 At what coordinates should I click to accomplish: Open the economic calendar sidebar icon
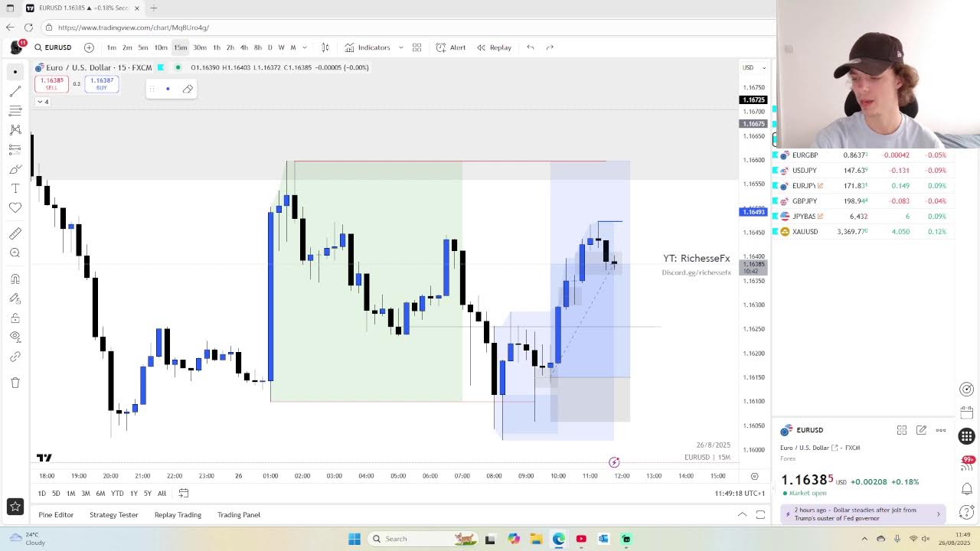(967, 412)
